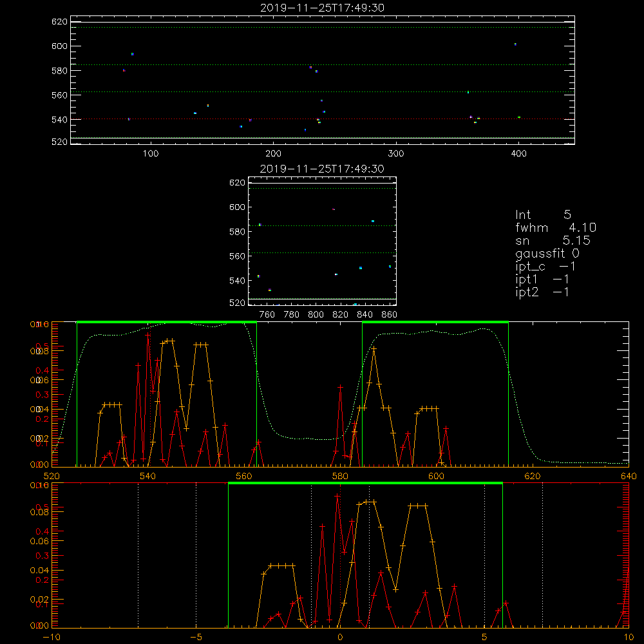Viewport: 644px width, 644px height.
Task: Click x-axis tick label '820' of small scatter plot
Action: [x=341, y=315]
